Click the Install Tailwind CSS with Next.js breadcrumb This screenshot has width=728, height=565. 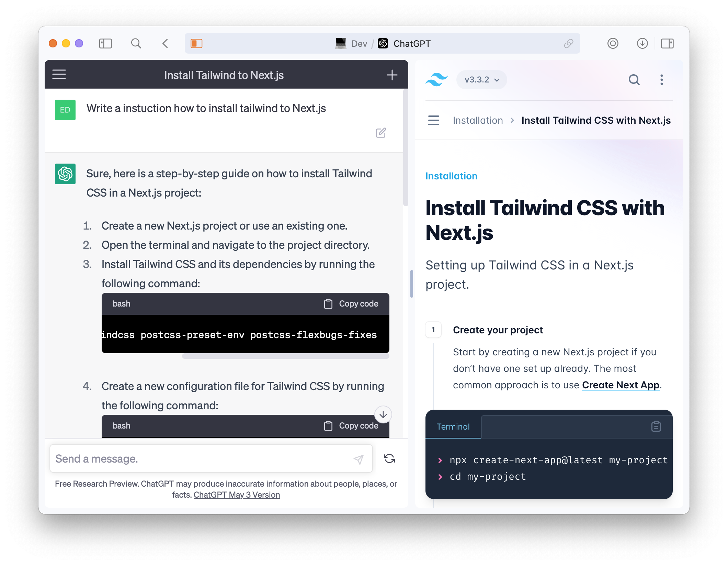tap(596, 120)
